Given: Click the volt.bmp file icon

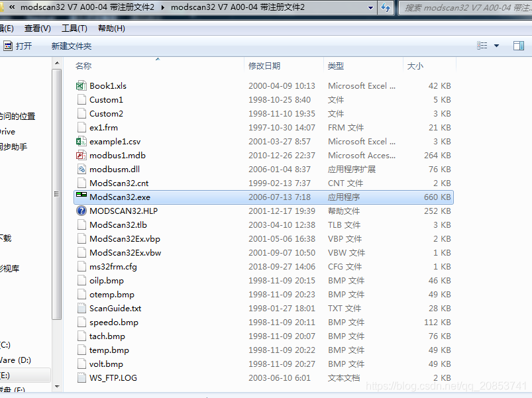Looking at the screenshot, I should pyautogui.click(x=81, y=364).
